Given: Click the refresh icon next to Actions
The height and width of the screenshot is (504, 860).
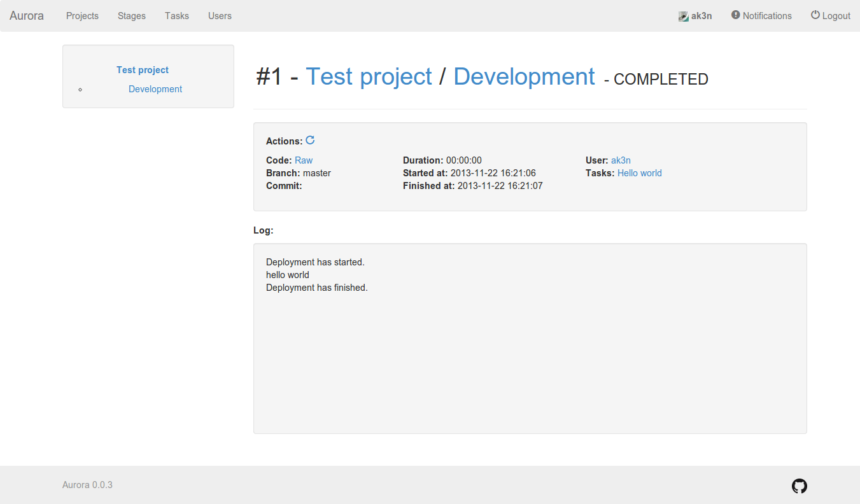Looking at the screenshot, I should point(310,141).
